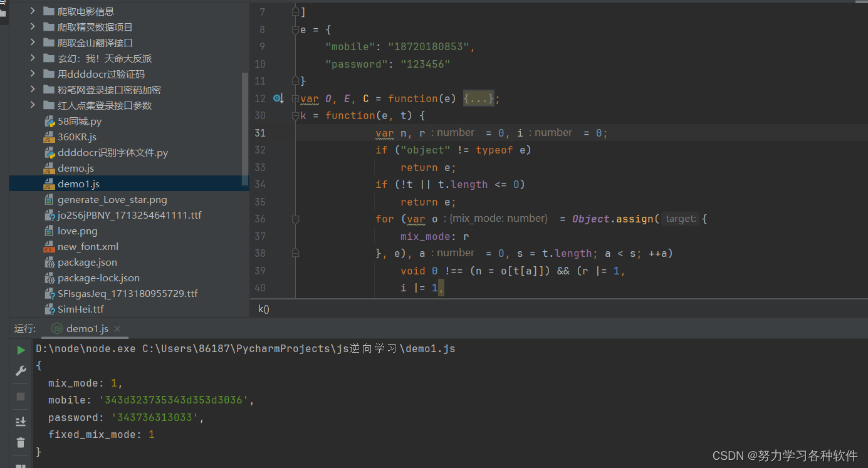Screen dimensions: 868x468
Task: Click password string "123456" on line 10
Action: pyautogui.click(x=426, y=64)
